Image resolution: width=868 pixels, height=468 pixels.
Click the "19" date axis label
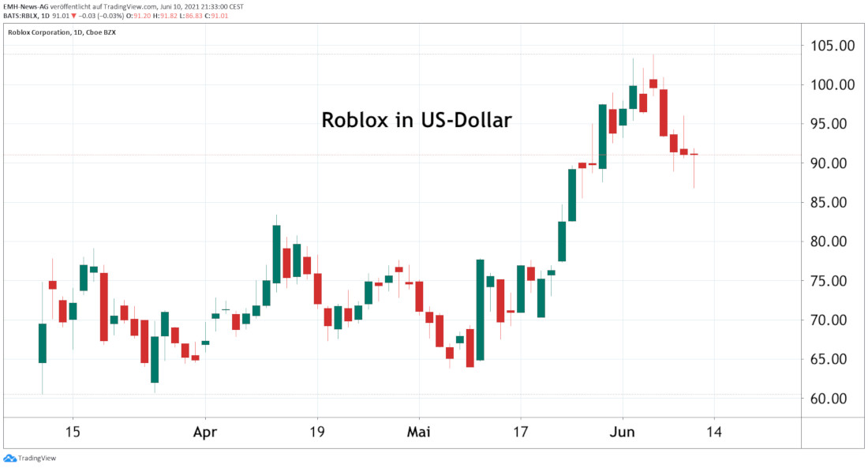click(317, 432)
